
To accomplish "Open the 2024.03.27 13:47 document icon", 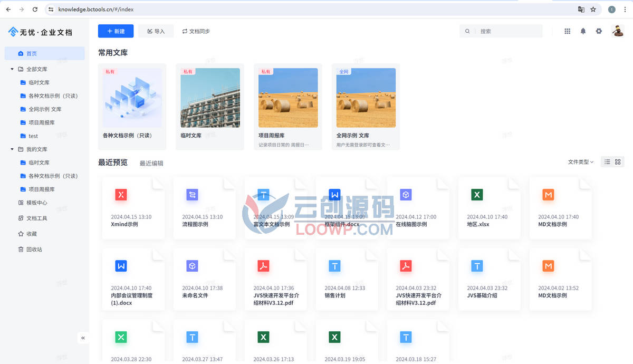I will click(192, 337).
